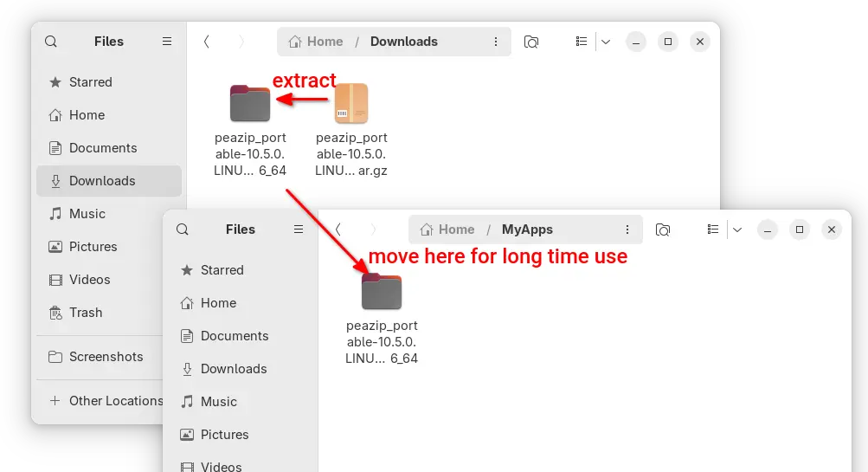Viewport: 868px width, 472px height.
Task: Select Downloads in back window sidebar
Action: tap(109, 181)
